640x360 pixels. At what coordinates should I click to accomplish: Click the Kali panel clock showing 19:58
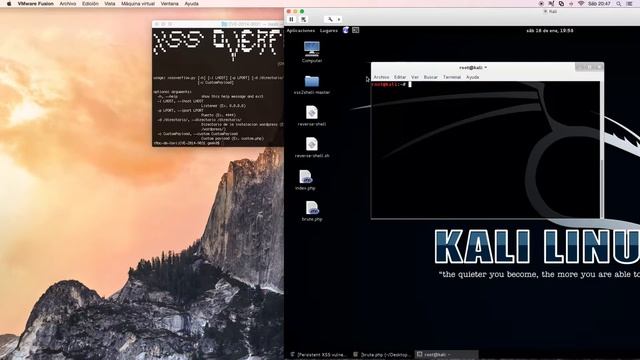549,31
